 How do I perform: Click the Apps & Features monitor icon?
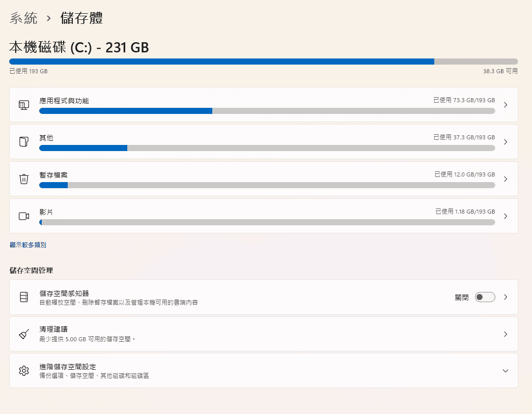point(24,105)
